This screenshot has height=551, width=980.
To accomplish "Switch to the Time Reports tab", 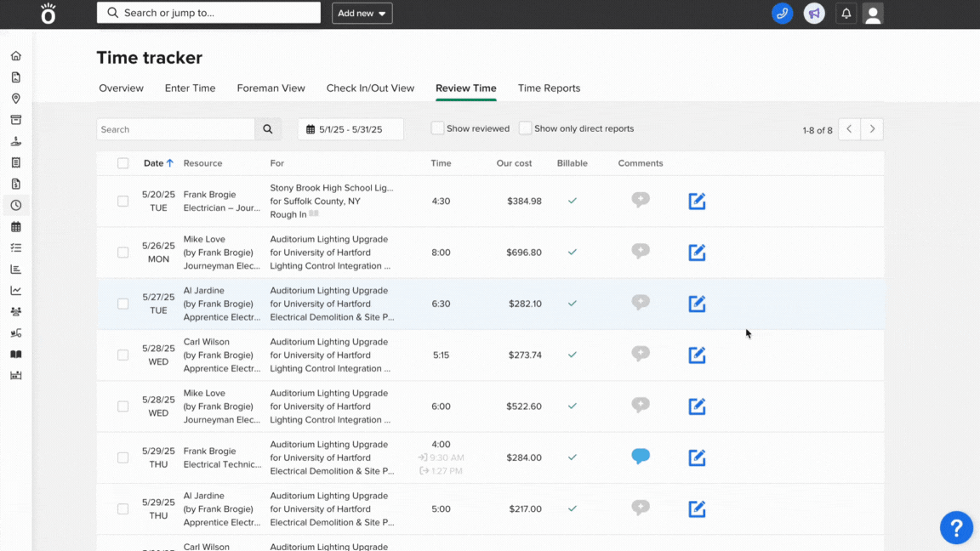I will coord(549,88).
